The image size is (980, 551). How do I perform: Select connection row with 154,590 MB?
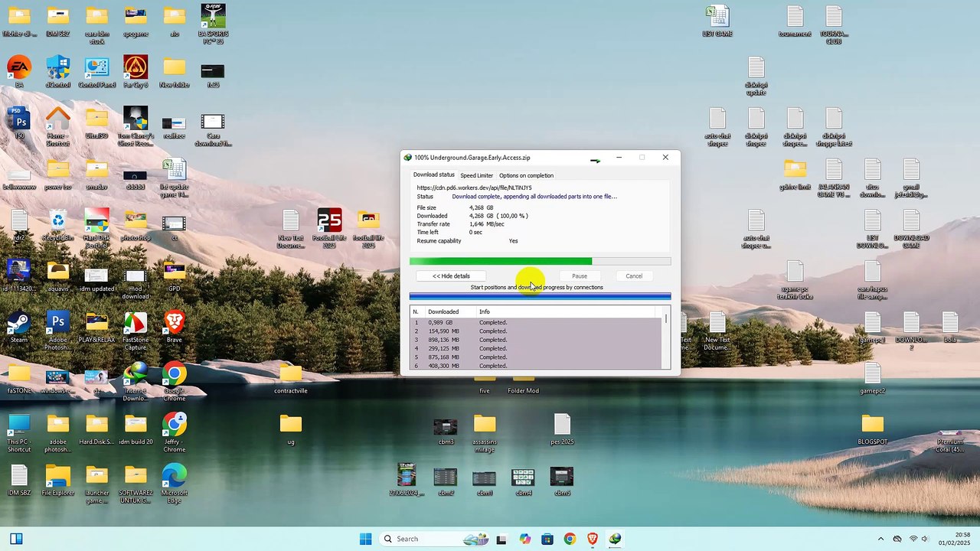(x=536, y=331)
